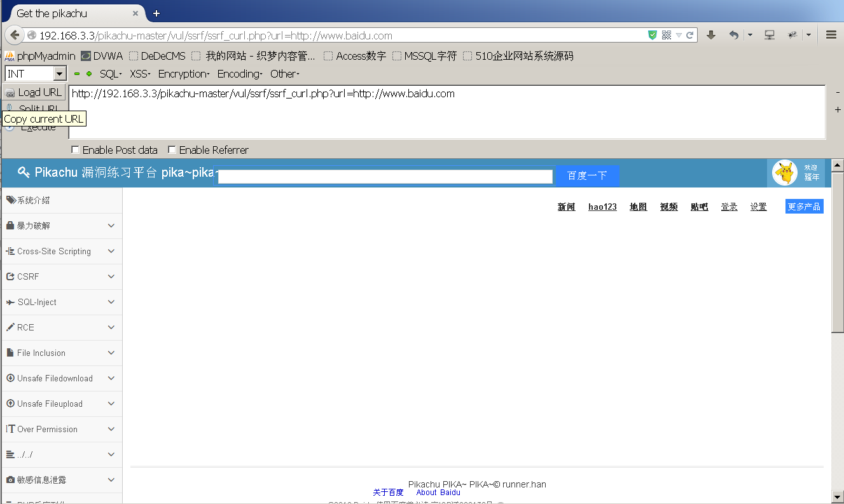Enable Referrer checkbox
Screen dimensions: 844x504
point(172,150)
